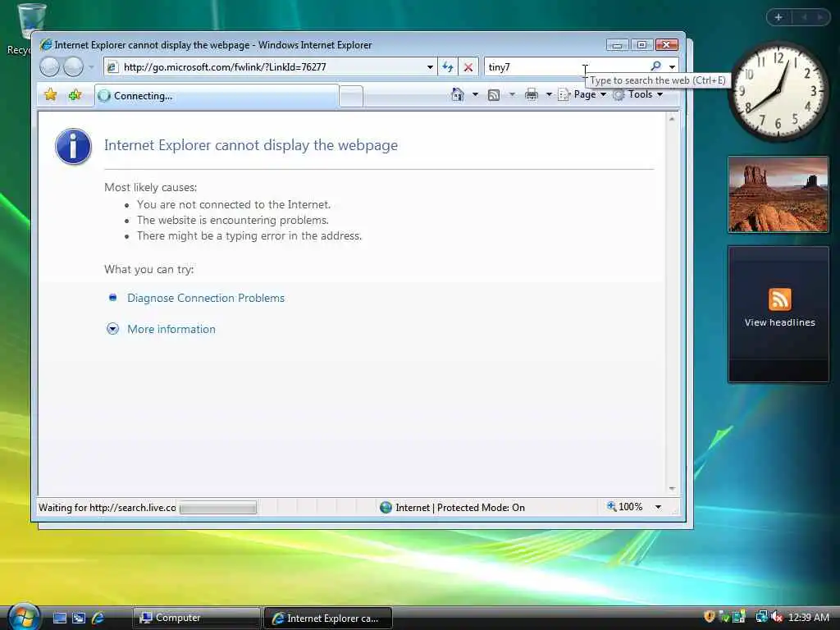Screen dimensions: 840x630
Task: Click the search box containing tiny7
Action: 565,67
